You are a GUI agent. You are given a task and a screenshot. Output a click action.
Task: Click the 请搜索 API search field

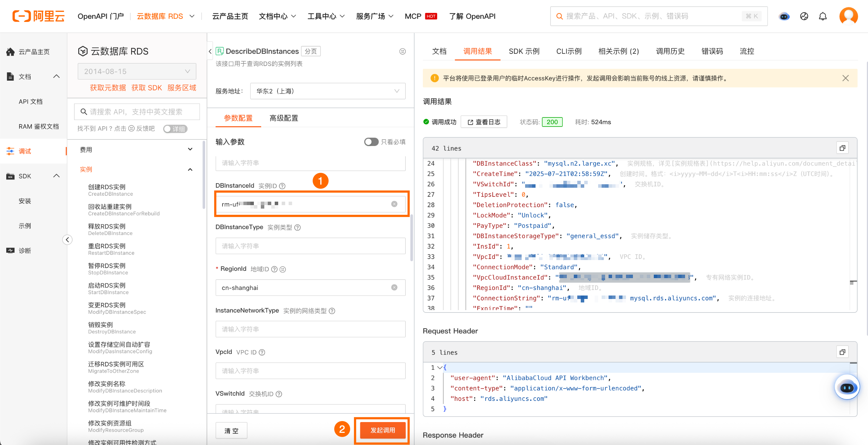(x=137, y=112)
